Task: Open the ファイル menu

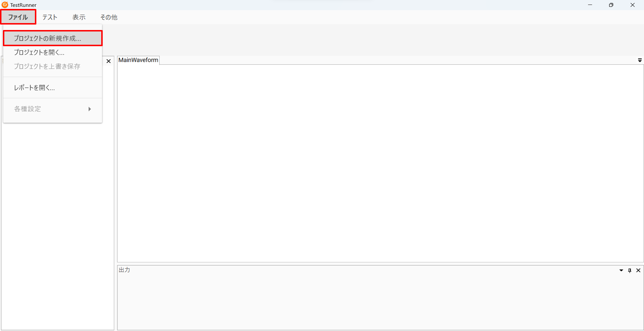Action: (x=18, y=17)
